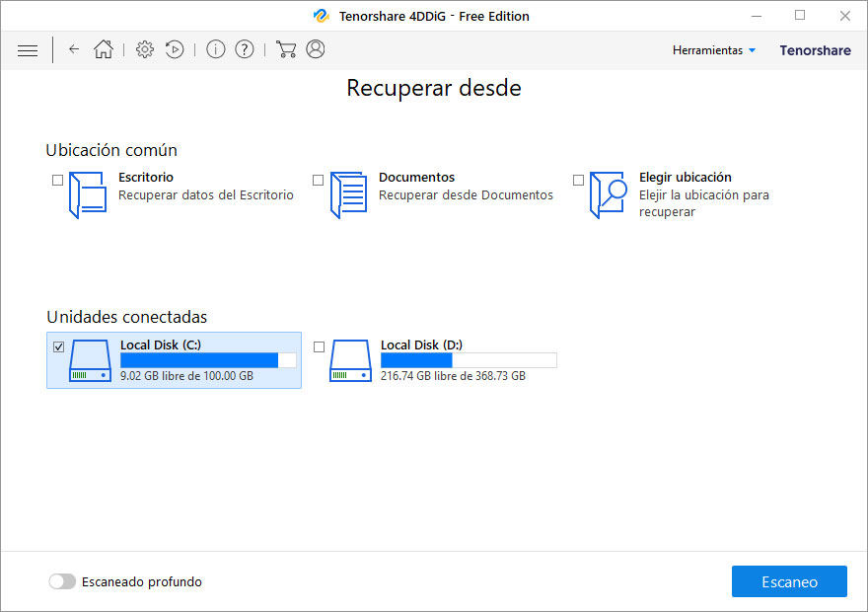Select 'Recuperar datos del Escritorio' text
The image size is (868, 612).
click(x=206, y=195)
